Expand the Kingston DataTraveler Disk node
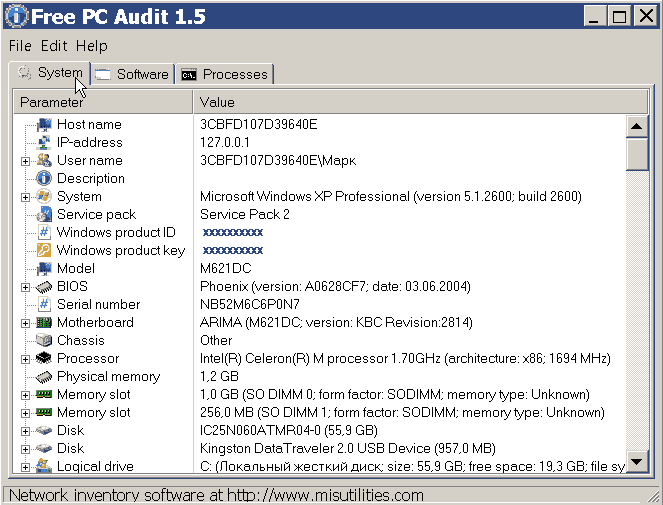663x505 pixels. (25, 449)
